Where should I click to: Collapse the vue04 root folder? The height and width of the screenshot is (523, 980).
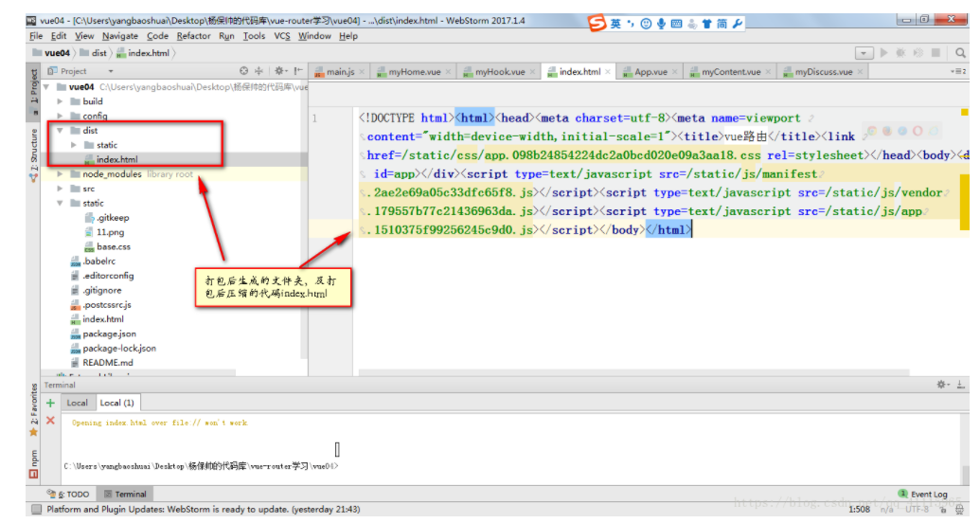[47, 87]
